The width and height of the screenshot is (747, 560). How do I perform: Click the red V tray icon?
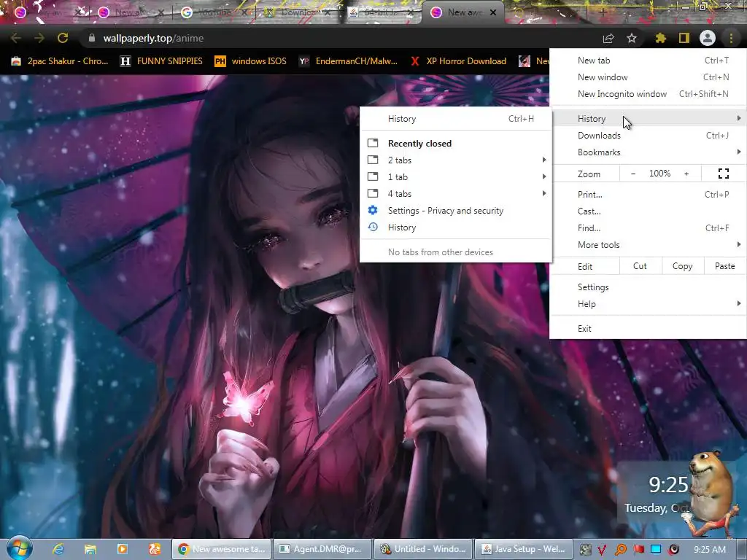click(x=602, y=550)
